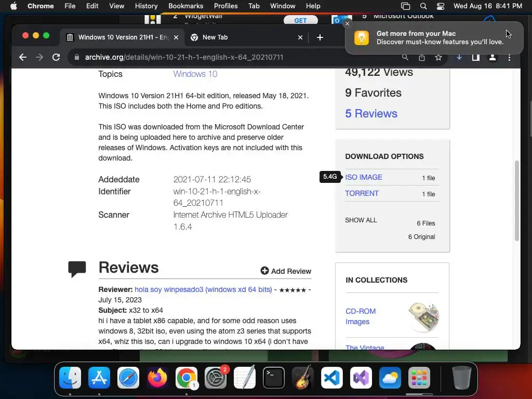The image size is (532, 399).
Task: Open Spotlight search in the menu bar
Action: coord(423,6)
